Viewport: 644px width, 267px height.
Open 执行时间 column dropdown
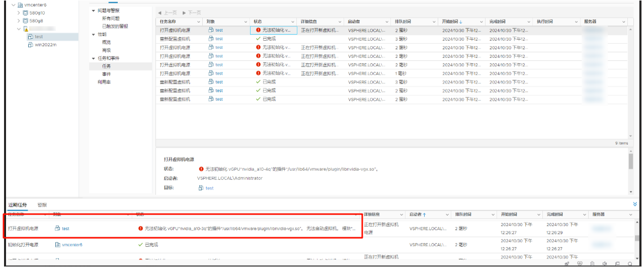[577, 22]
